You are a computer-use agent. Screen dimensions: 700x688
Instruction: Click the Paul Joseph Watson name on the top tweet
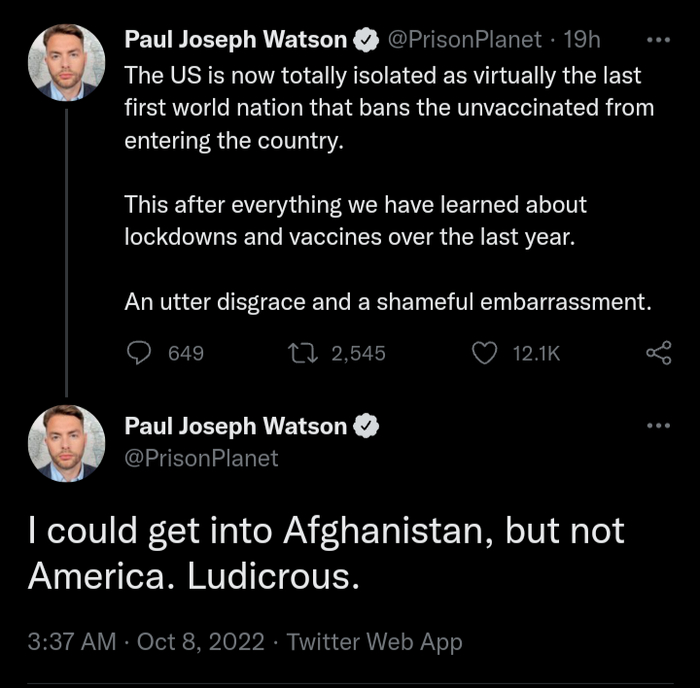tap(236, 41)
